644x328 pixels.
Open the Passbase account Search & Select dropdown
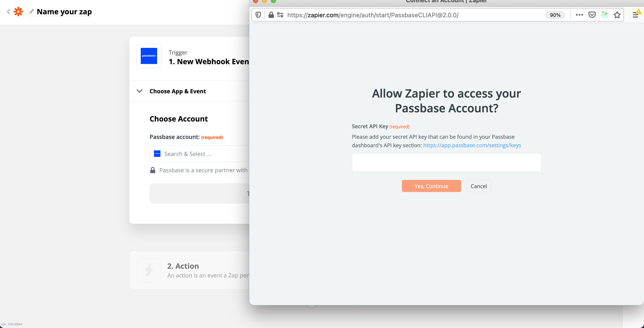[x=200, y=154]
